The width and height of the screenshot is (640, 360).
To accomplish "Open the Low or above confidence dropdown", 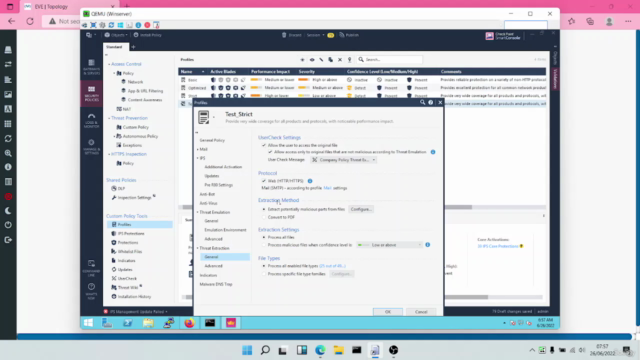I will click(389, 245).
